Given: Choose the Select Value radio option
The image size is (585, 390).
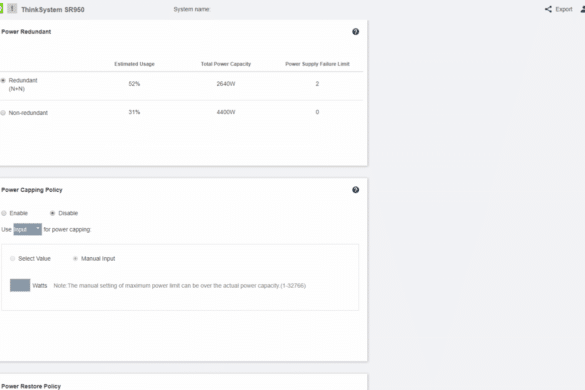Looking at the screenshot, I should (x=13, y=258).
